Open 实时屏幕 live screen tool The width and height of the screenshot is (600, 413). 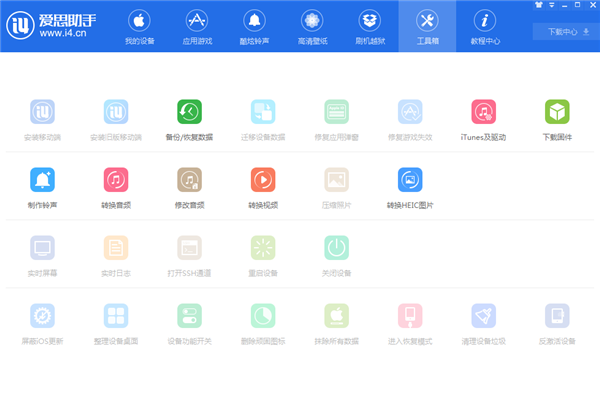(x=43, y=248)
